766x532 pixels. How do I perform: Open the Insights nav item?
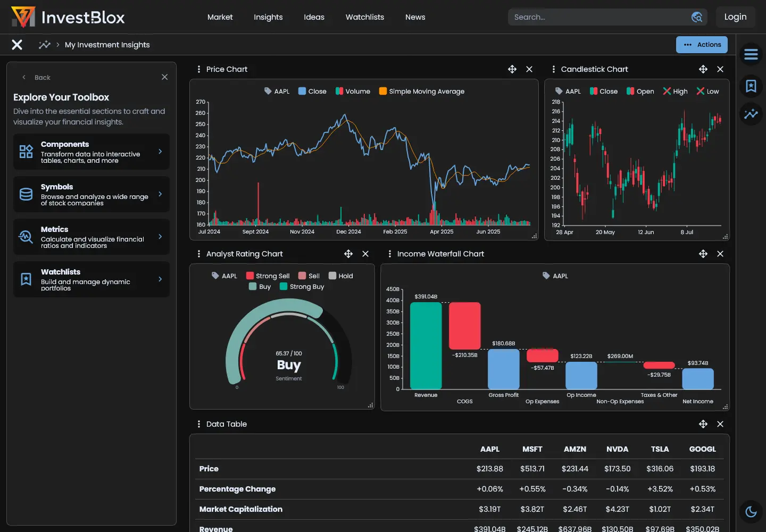click(268, 17)
